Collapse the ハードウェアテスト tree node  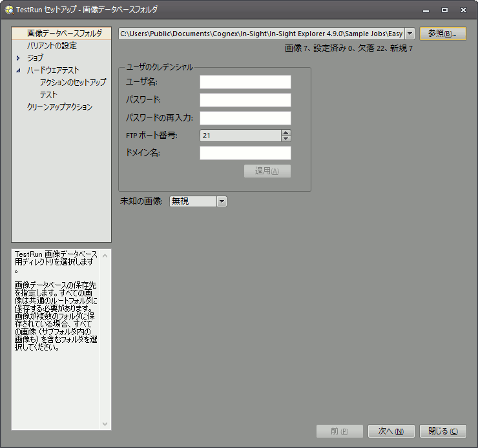click(x=19, y=70)
